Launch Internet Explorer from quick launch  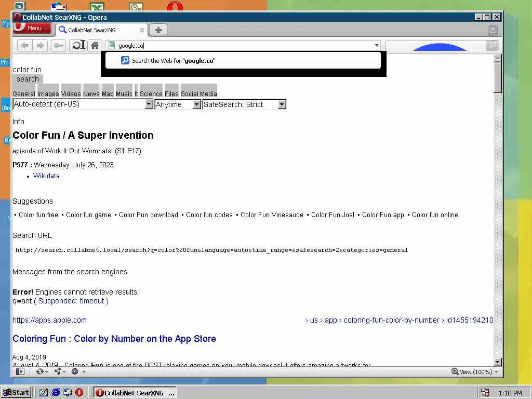56,393
